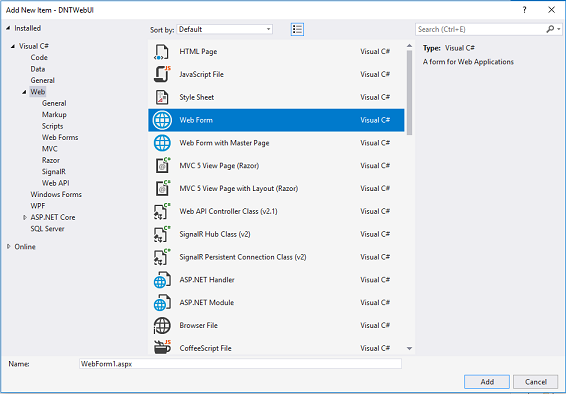Select the Windows Forms category
Screen dimensions: 566x394
[56, 194]
